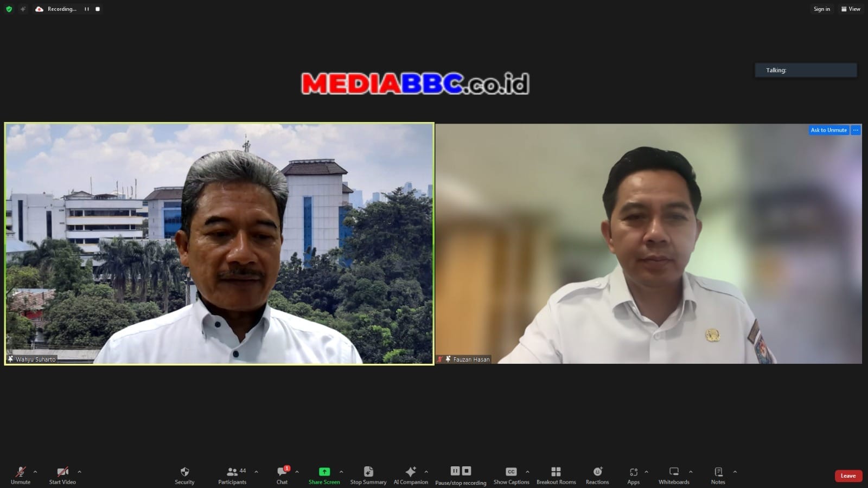Leave the meeting
The width and height of the screenshot is (868, 488).
[848, 476]
